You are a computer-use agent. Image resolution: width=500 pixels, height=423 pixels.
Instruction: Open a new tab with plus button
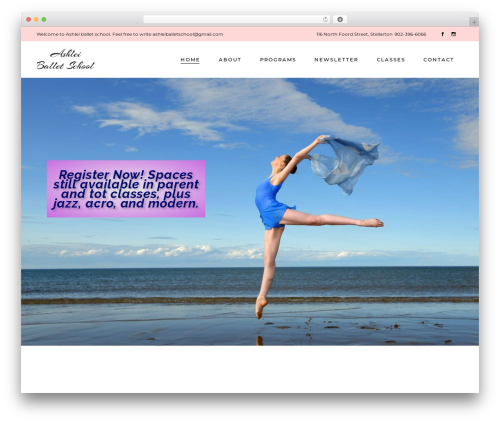pyautogui.click(x=474, y=22)
